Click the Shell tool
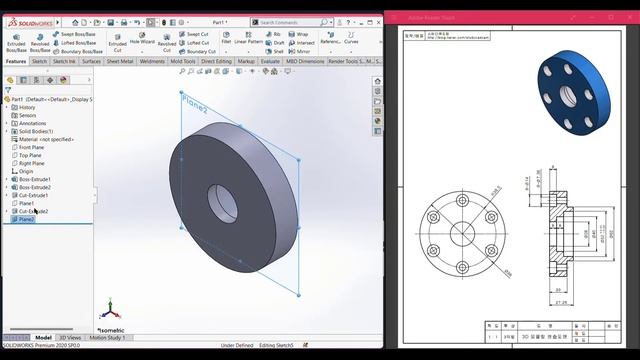The width and height of the screenshot is (640, 360). (274, 52)
